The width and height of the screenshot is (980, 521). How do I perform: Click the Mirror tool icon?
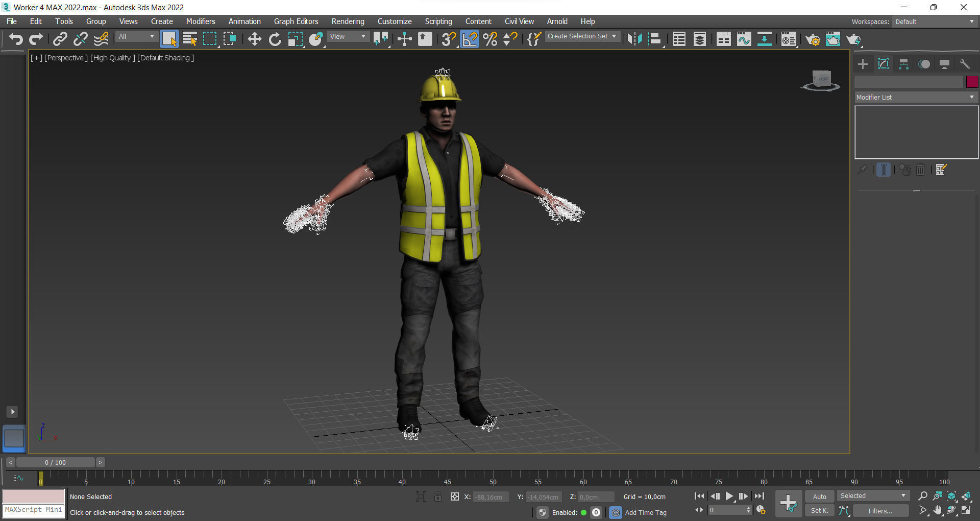click(x=634, y=39)
